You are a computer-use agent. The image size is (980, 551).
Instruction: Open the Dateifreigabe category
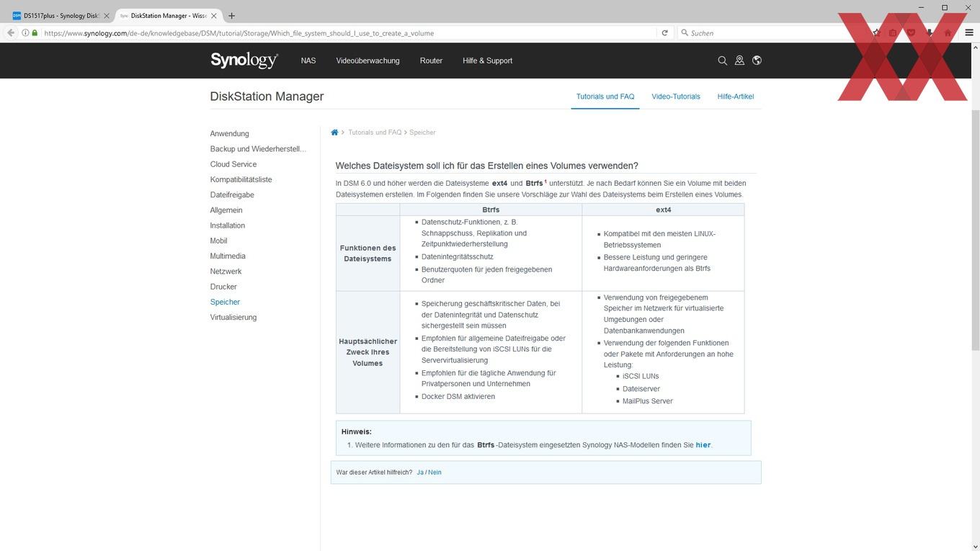232,195
